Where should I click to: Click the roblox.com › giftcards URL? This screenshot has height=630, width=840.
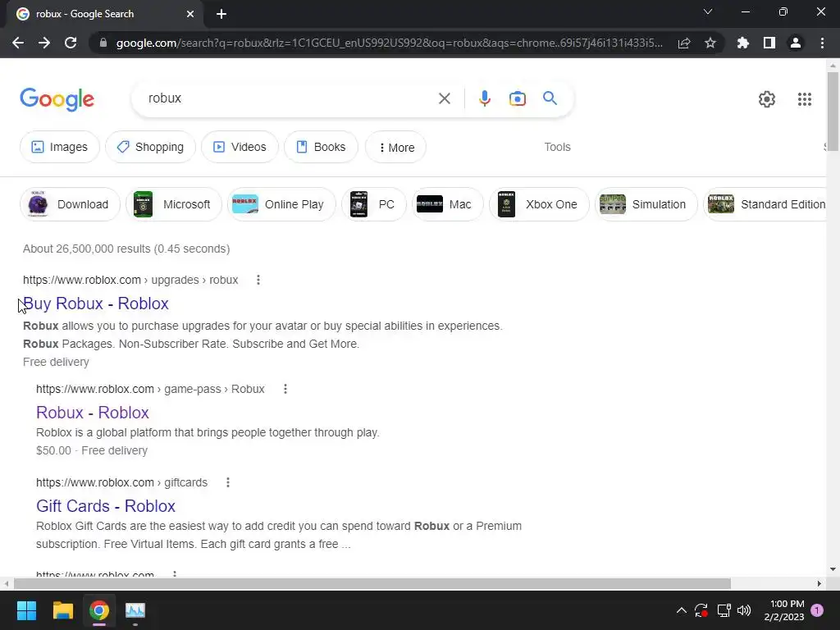click(x=121, y=482)
